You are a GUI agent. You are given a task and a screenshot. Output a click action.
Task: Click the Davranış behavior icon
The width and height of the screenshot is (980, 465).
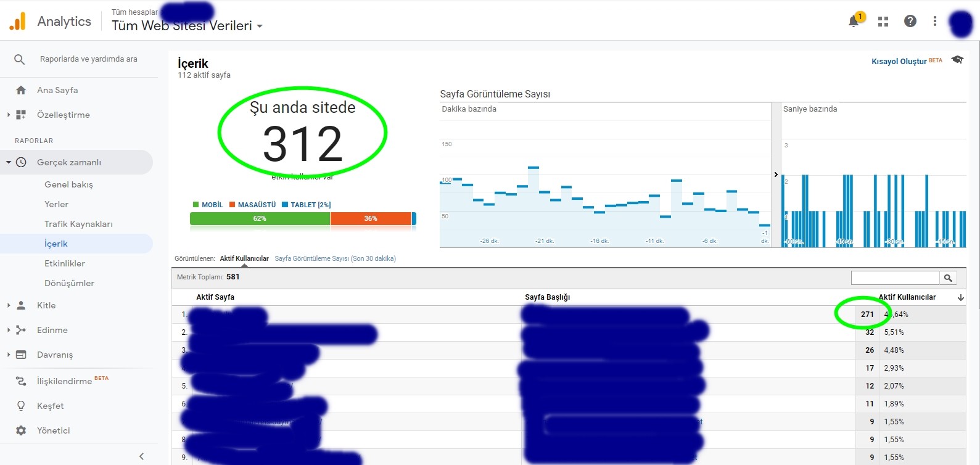click(21, 355)
